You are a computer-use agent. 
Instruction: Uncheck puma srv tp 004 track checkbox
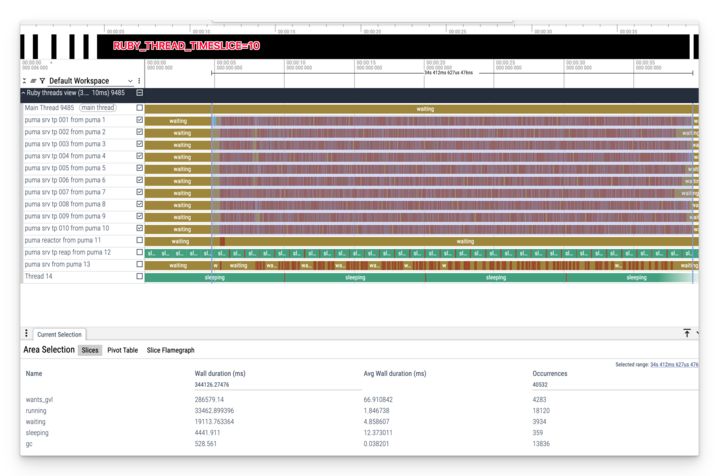(139, 156)
